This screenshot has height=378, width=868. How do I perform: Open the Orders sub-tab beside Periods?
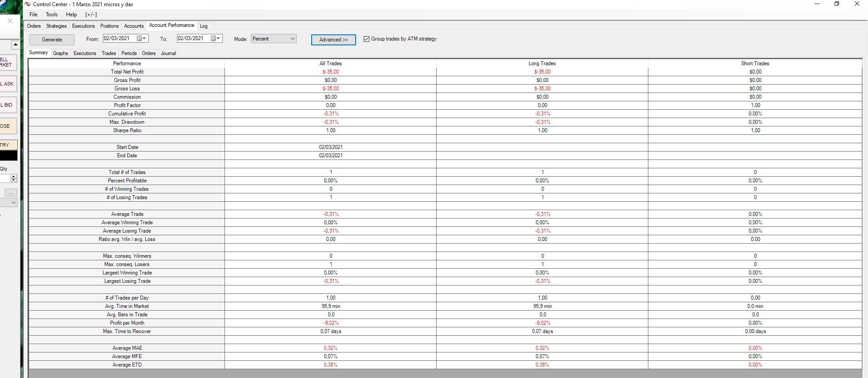pos(149,53)
